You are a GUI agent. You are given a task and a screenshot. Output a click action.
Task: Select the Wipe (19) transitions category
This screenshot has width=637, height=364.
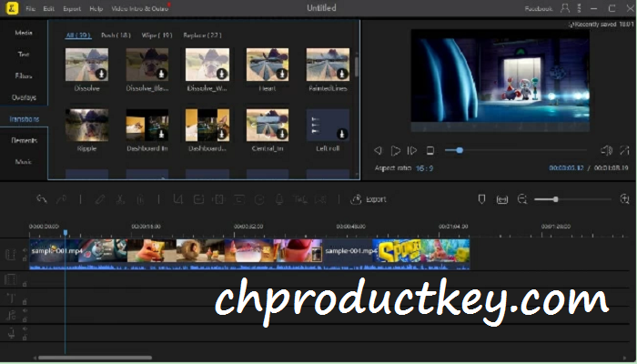pos(157,35)
